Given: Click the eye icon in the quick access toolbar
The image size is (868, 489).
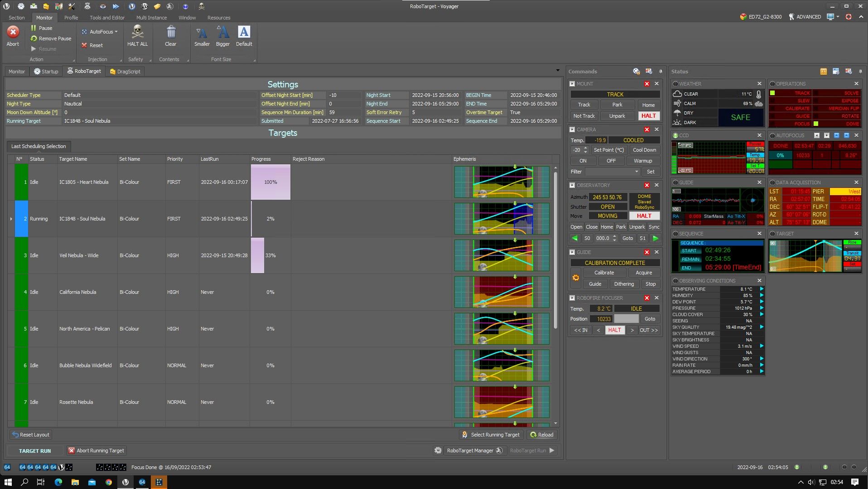Looking at the screenshot, I should (x=103, y=6).
